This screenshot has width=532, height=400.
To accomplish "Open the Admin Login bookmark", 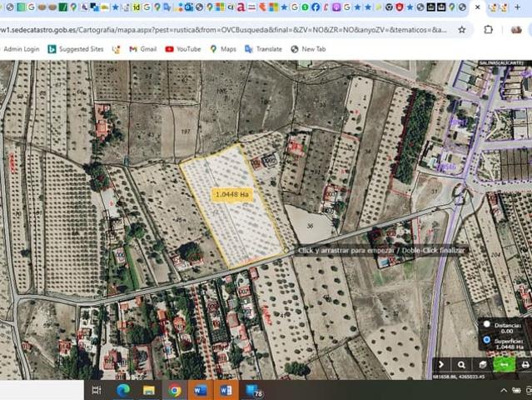I will click(x=22, y=49).
